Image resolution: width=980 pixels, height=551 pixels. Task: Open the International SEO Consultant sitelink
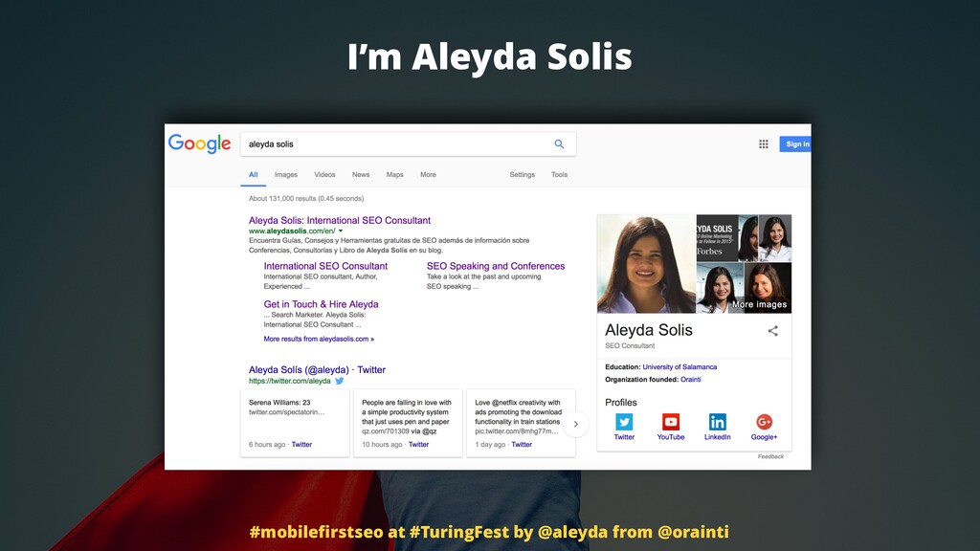click(x=325, y=266)
